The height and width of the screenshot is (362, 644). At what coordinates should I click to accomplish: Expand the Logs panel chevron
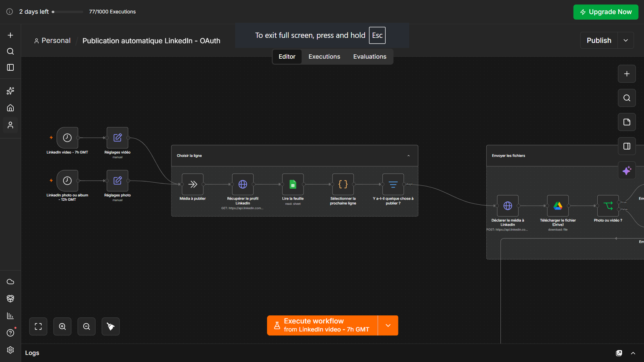point(633,353)
